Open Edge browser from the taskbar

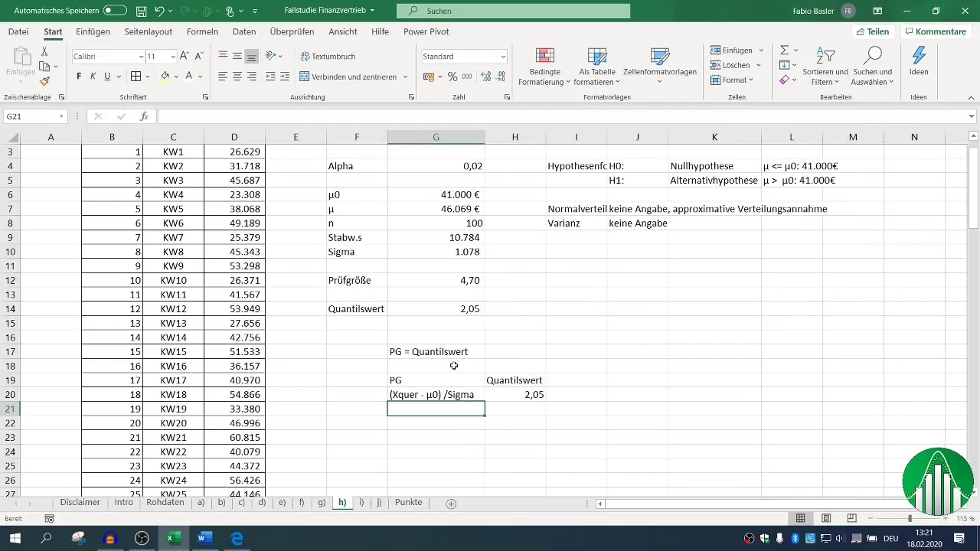[x=237, y=538]
